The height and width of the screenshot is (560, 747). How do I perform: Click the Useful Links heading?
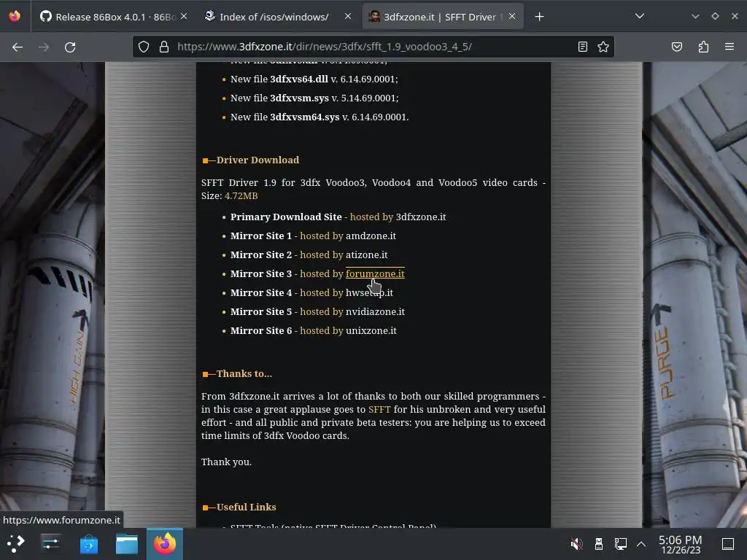pyautogui.click(x=246, y=507)
